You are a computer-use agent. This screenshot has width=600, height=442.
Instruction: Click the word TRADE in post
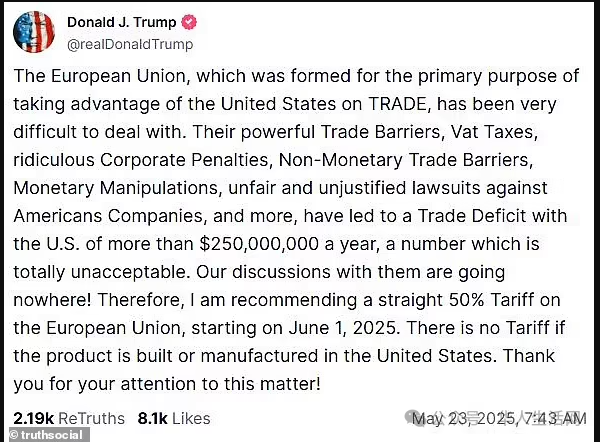pos(397,104)
